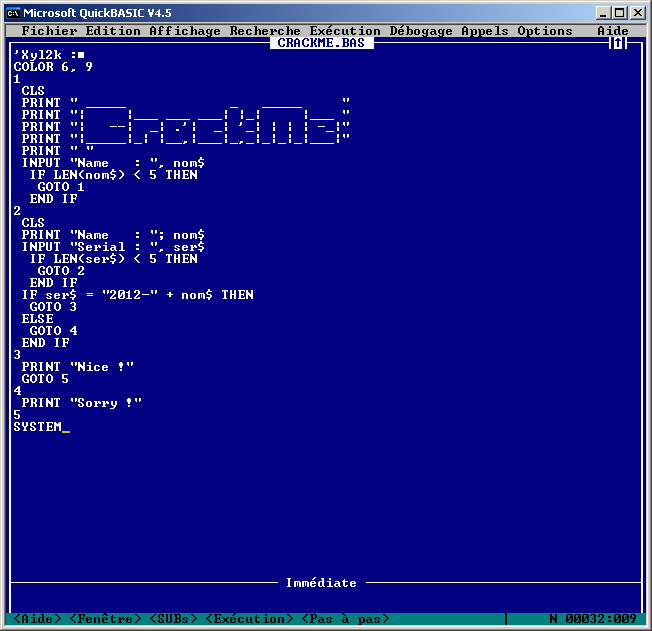Click the console window system menu icon
The height and width of the screenshot is (631, 652).
13,13
